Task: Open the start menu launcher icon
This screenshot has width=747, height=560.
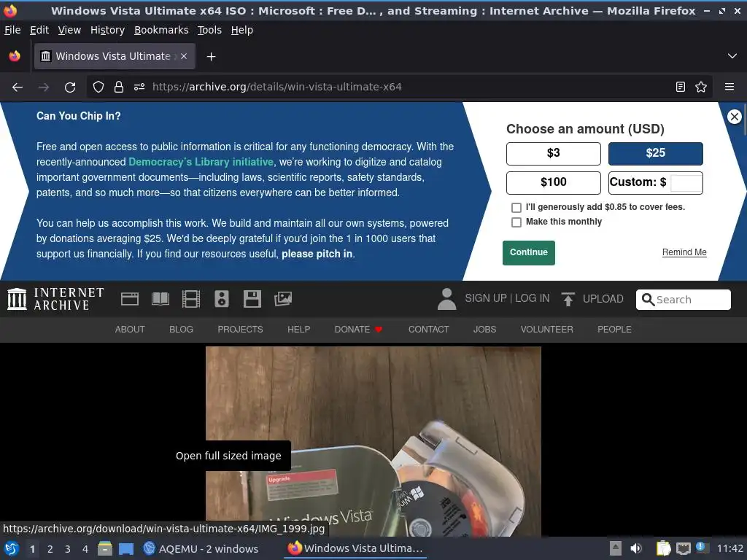Action: pos(12,549)
